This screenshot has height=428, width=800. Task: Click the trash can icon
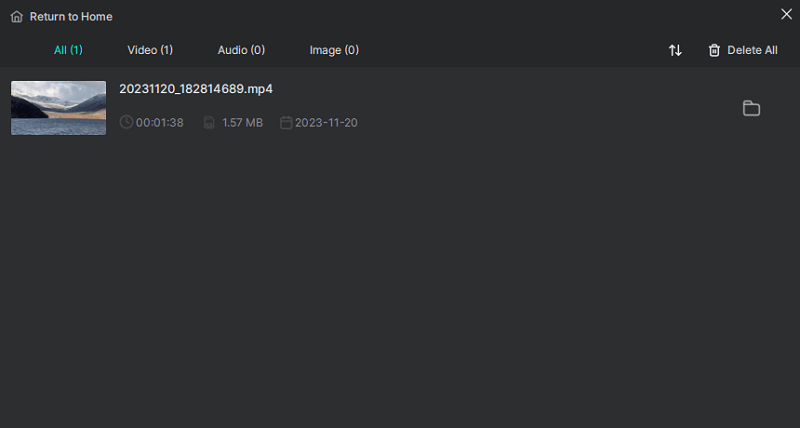(714, 51)
